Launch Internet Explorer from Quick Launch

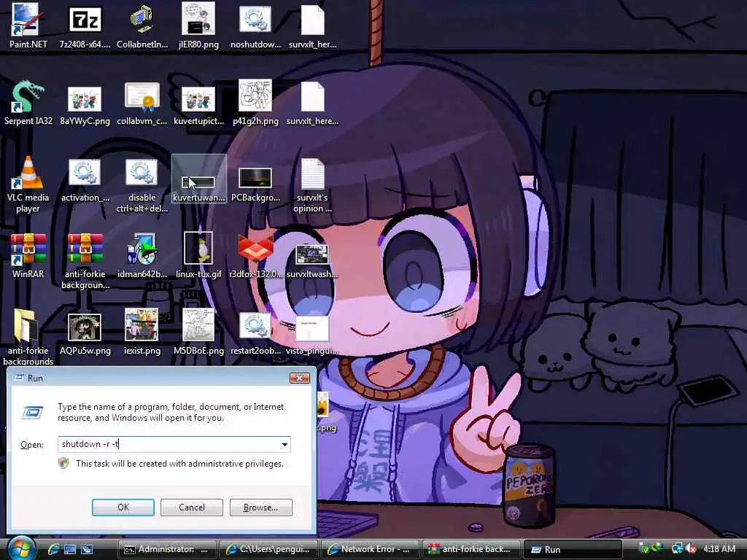[53, 550]
